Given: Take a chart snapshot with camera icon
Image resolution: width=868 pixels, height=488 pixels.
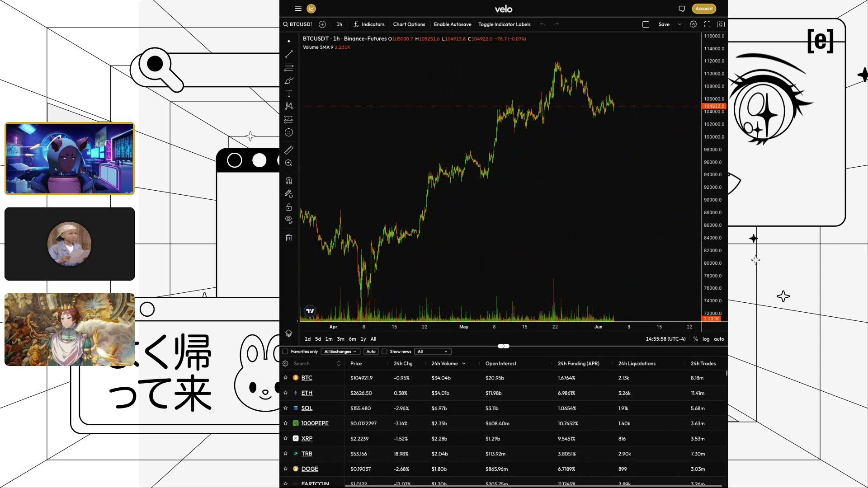Looking at the screenshot, I should 721,24.
